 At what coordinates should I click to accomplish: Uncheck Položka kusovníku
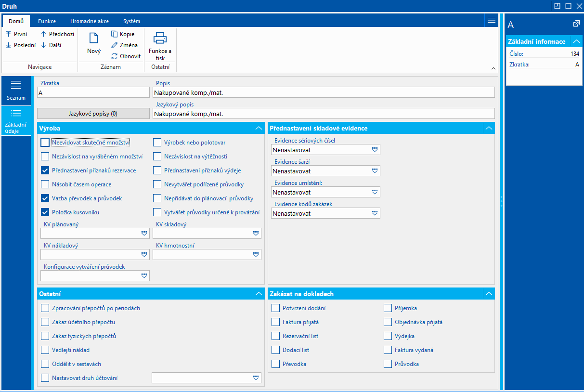click(x=45, y=212)
